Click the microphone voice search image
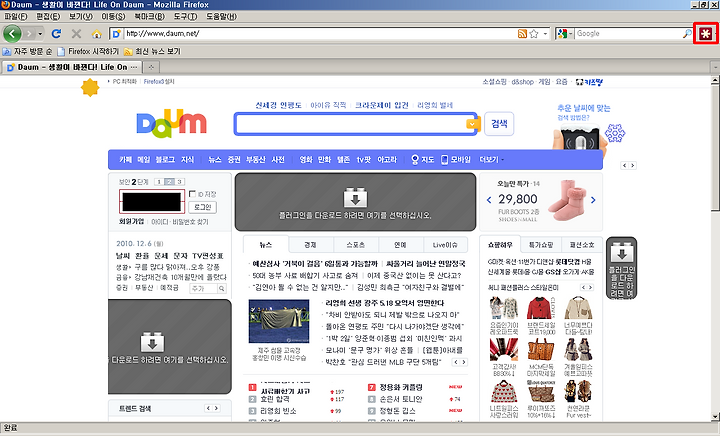 [x=580, y=138]
